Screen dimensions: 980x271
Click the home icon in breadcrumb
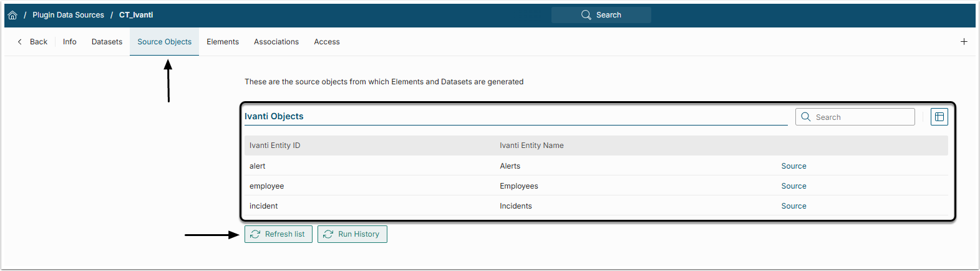(x=12, y=15)
